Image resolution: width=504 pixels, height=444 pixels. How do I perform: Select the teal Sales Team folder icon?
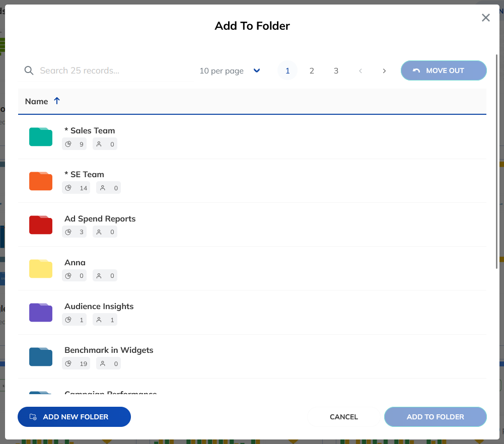(41, 137)
